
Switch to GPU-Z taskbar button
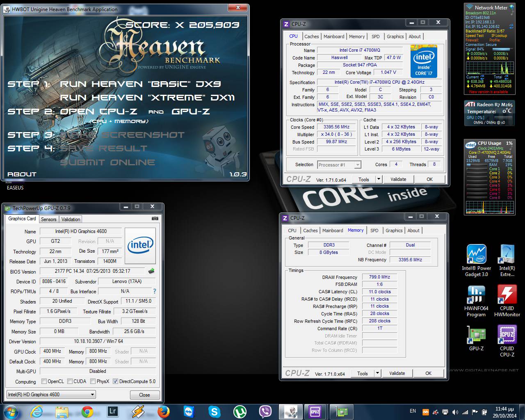pos(340,411)
